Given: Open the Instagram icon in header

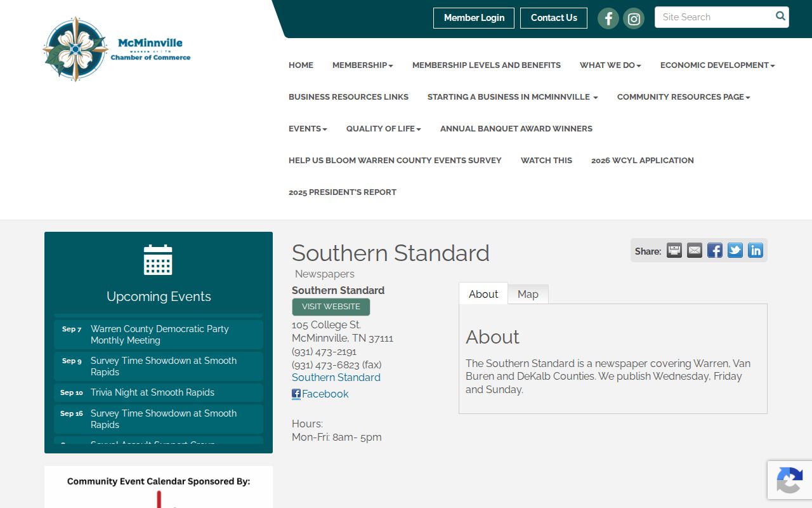Looking at the screenshot, I should click(634, 18).
